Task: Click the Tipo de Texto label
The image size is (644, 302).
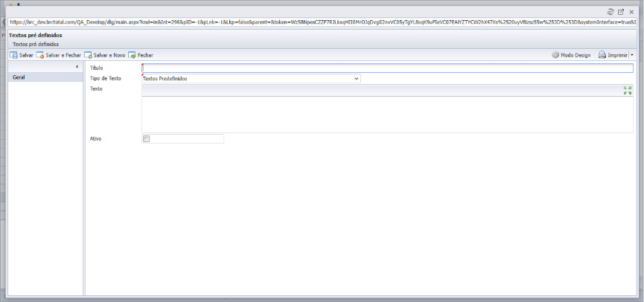Action: 106,78
